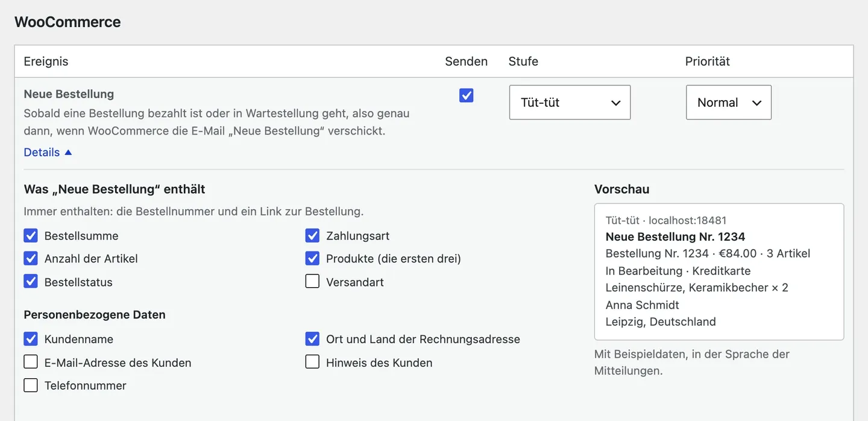Click the Personenbezogene Daten heading
This screenshot has width=868, height=421.
tap(95, 315)
